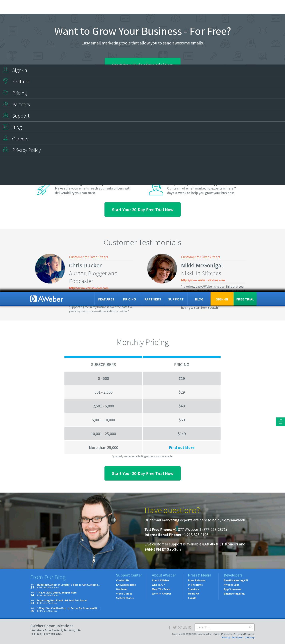Visit the nikkiinstitches.com testimonial link

[x=203, y=280]
